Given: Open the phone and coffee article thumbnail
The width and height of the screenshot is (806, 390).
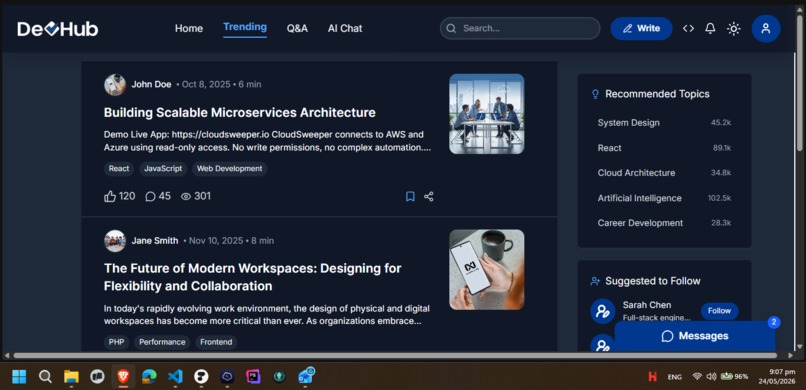Looking at the screenshot, I should tap(486, 269).
